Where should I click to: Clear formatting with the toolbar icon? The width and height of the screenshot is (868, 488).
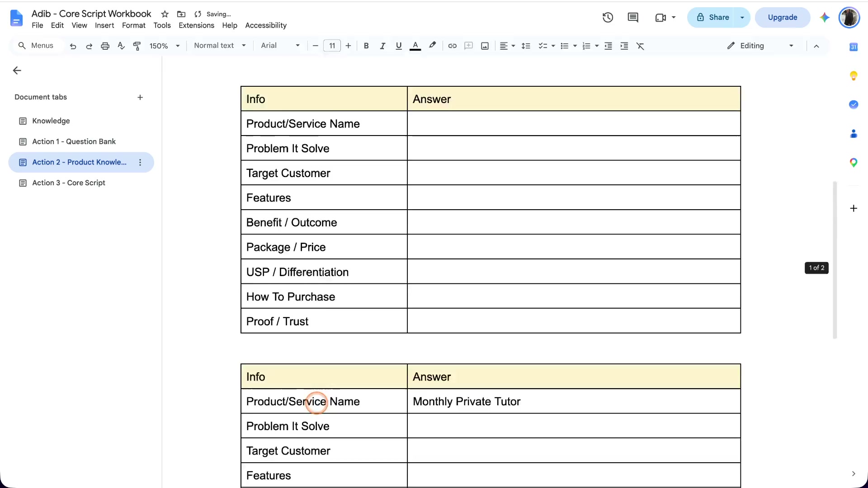640,46
